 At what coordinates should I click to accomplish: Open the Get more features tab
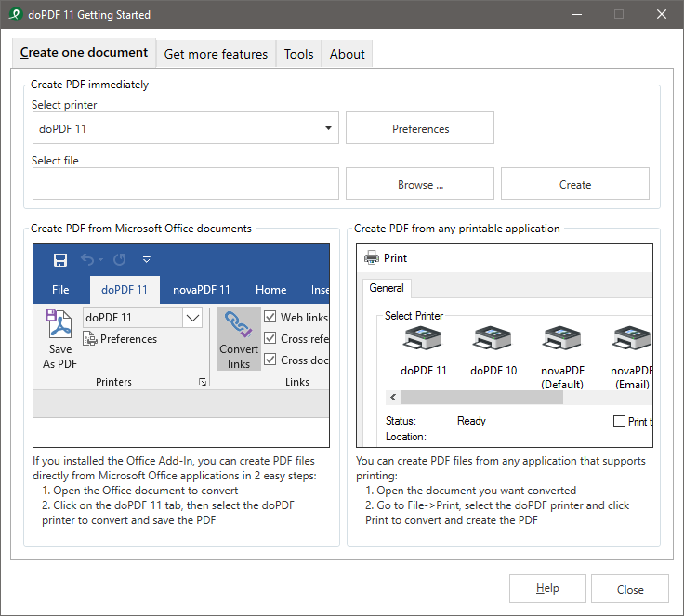pos(216,54)
